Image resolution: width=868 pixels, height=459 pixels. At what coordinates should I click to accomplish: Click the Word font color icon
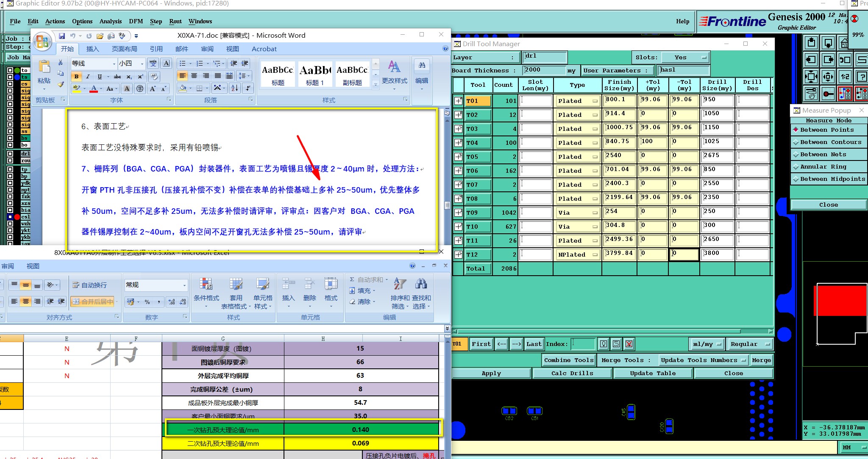point(94,88)
